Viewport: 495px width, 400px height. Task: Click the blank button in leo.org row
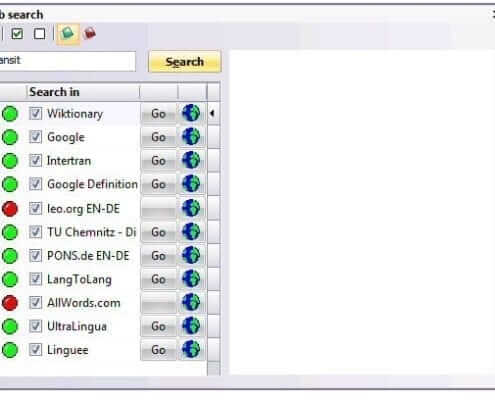[158, 209]
